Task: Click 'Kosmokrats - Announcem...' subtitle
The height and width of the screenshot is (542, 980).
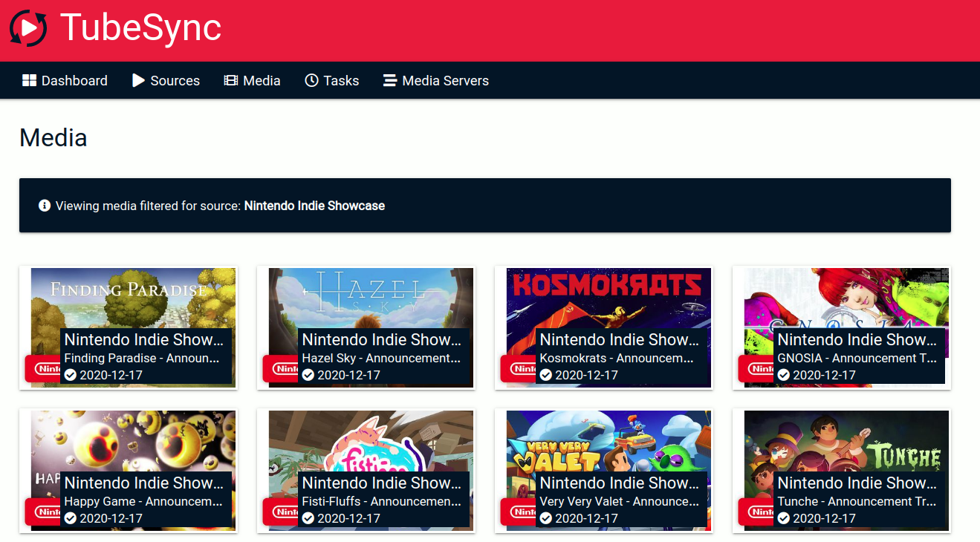Action: [617, 358]
